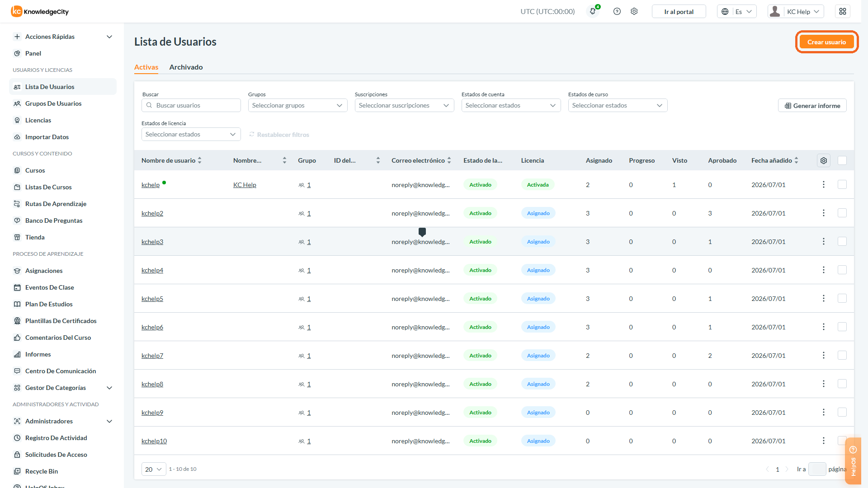Click the Crear usuario button

[x=826, y=42]
